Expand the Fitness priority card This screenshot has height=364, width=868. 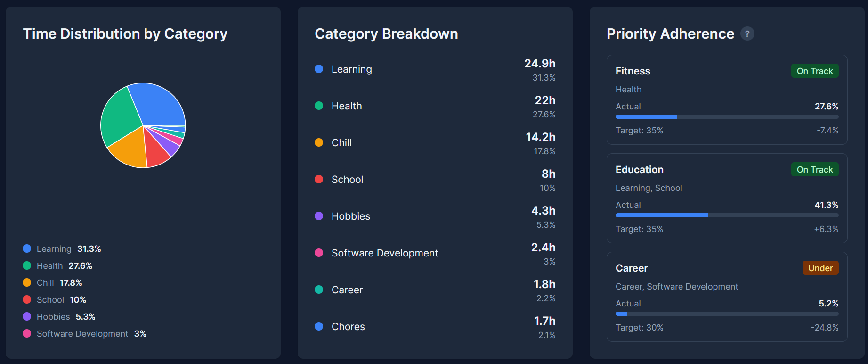pos(727,99)
